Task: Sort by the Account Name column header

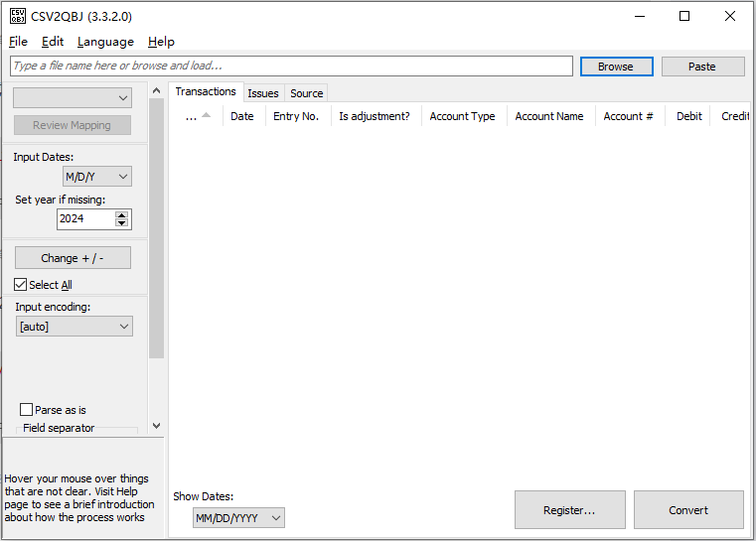Action: [x=549, y=116]
